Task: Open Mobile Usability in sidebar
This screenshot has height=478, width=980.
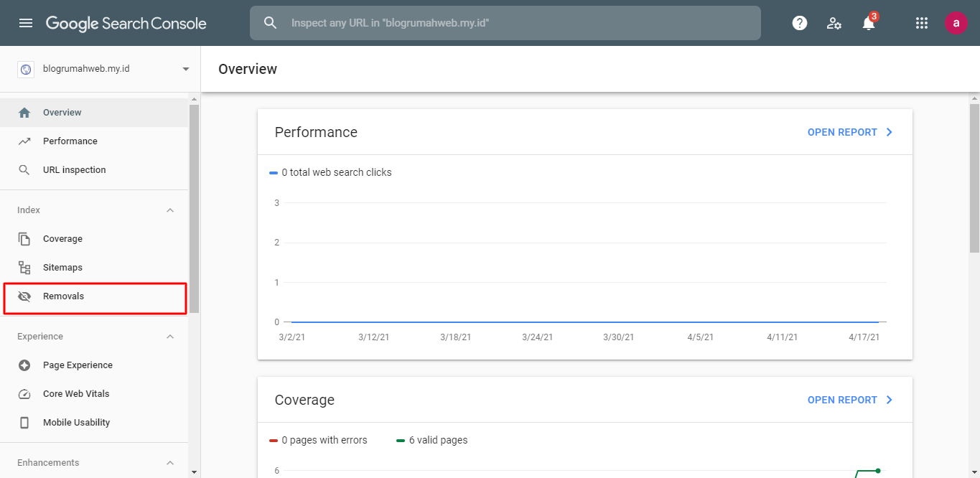Action: 94,423
